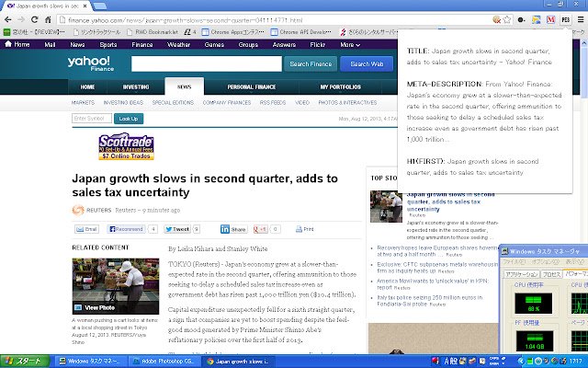Click the browser address bar URL
The height and width of the screenshot is (368, 588).
[185, 20]
